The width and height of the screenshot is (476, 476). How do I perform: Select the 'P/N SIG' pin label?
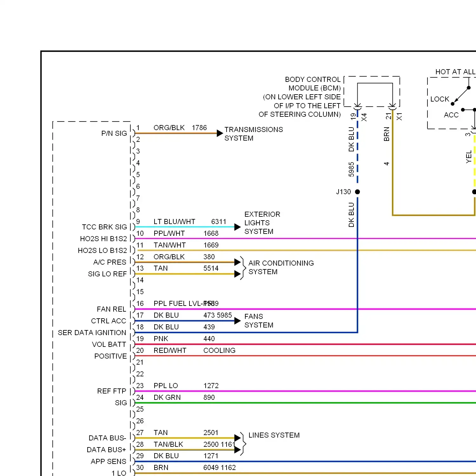114,133
